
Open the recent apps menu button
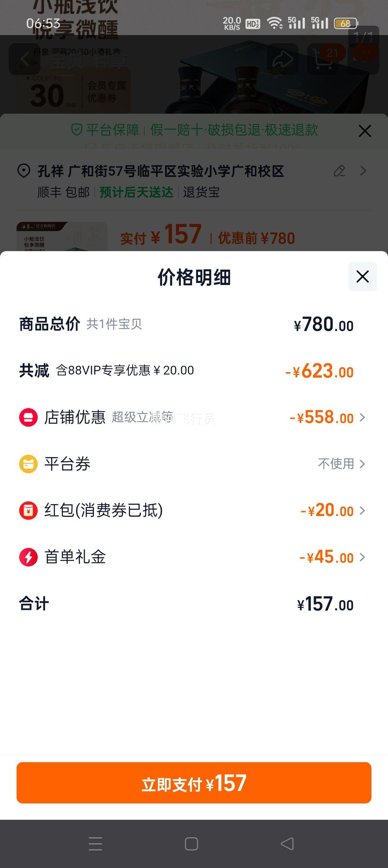point(95,844)
